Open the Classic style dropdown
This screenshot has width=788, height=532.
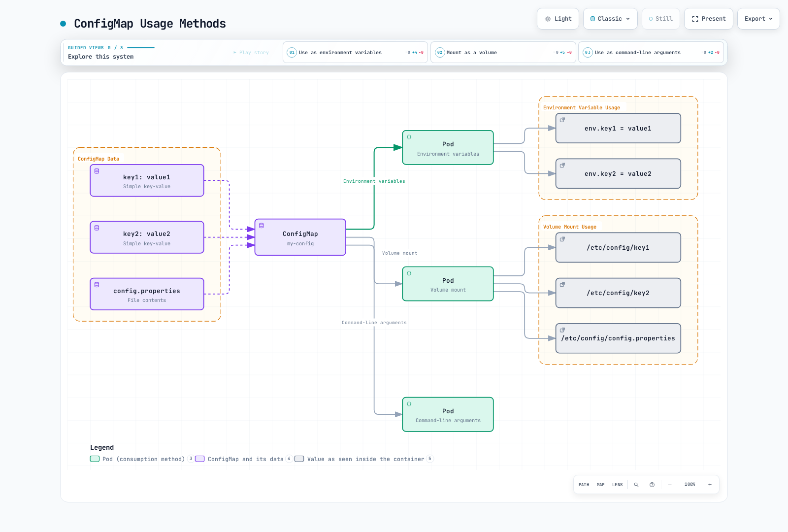pos(610,19)
